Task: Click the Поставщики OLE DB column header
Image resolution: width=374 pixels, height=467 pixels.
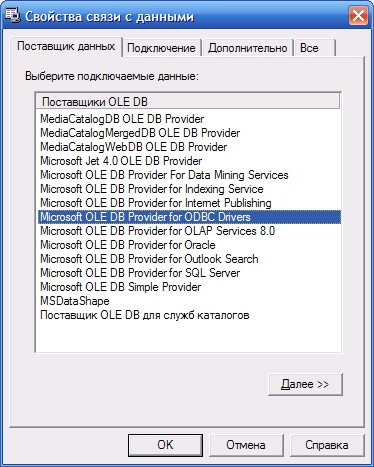Action: pyautogui.click(x=188, y=101)
